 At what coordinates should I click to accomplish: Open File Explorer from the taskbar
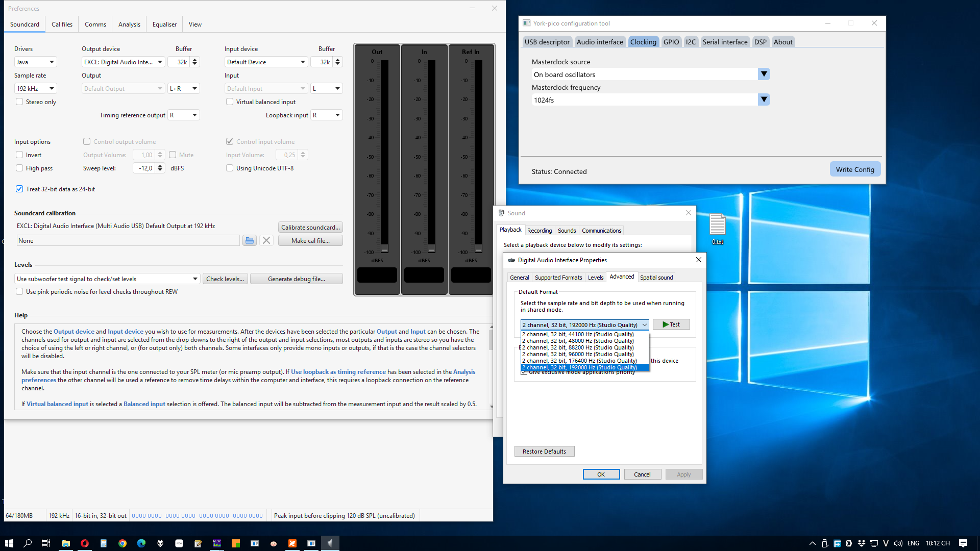pos(65,543)
